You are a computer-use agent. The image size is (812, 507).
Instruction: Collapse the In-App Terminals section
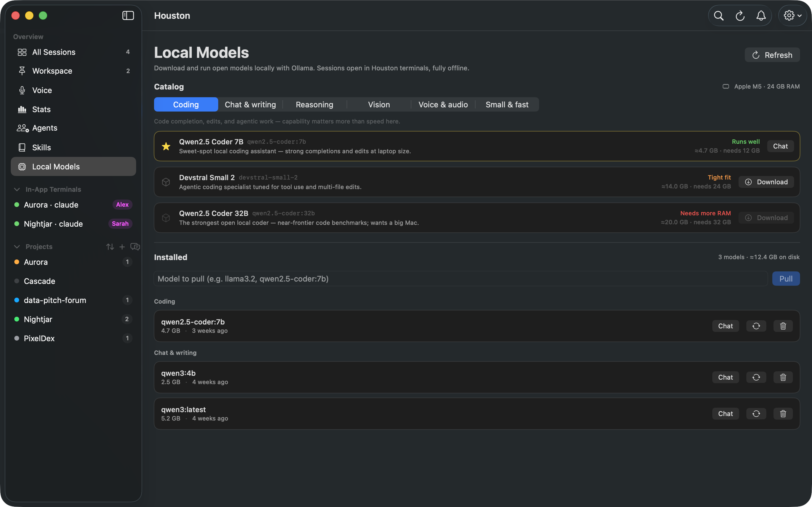17,189
